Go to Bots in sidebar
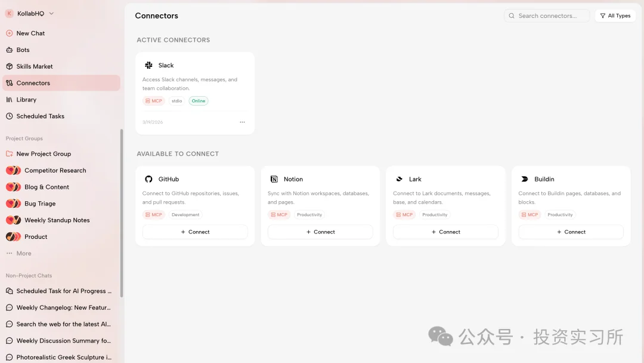The height and width of the screenshot is (363, 644). click(23, 50)
